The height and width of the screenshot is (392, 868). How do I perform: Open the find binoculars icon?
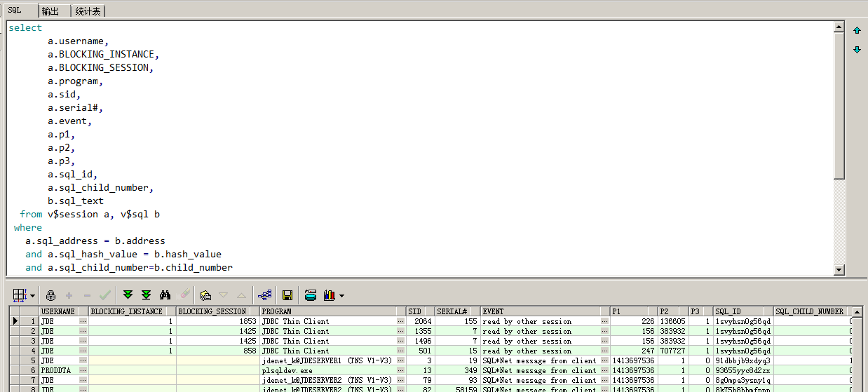pos(165,295)
